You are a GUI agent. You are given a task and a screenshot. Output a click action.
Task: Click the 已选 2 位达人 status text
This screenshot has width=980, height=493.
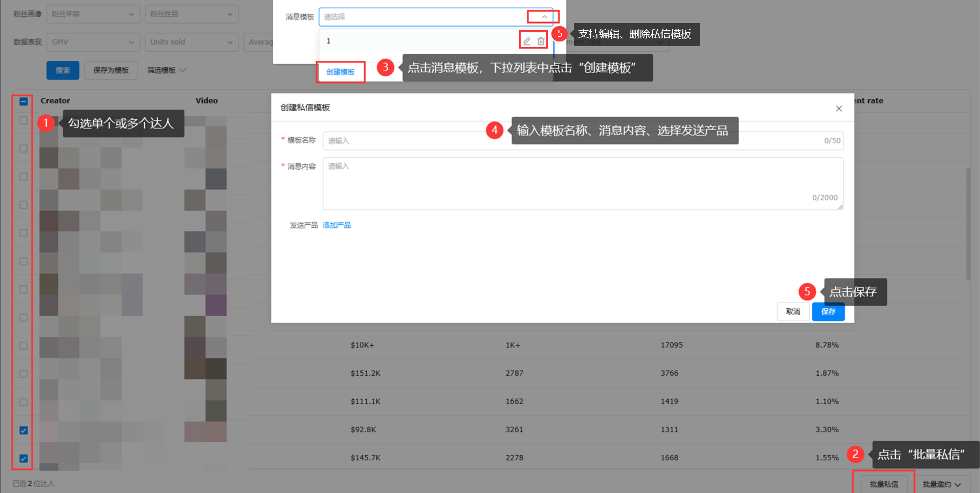point(33,484)
